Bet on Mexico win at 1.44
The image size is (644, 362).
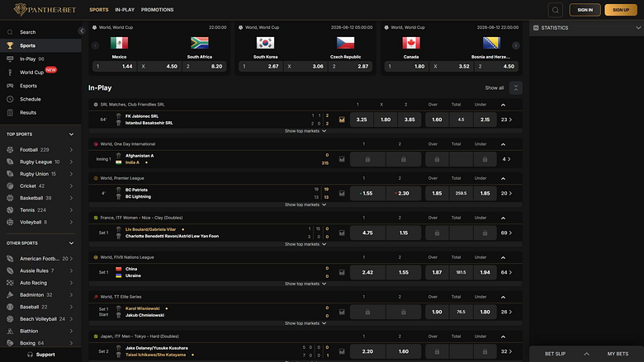pyautogui.click(x=115, y=67)
